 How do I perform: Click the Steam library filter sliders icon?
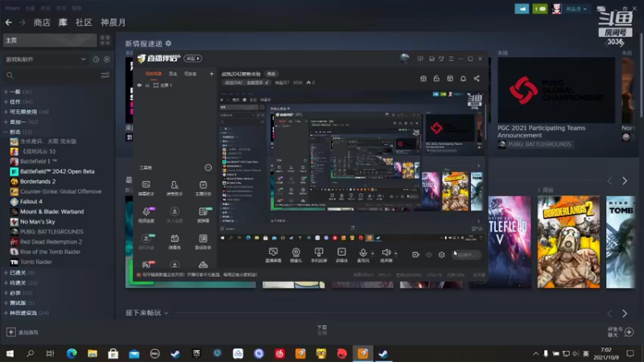pyautogui.click(x=105, y=76)
